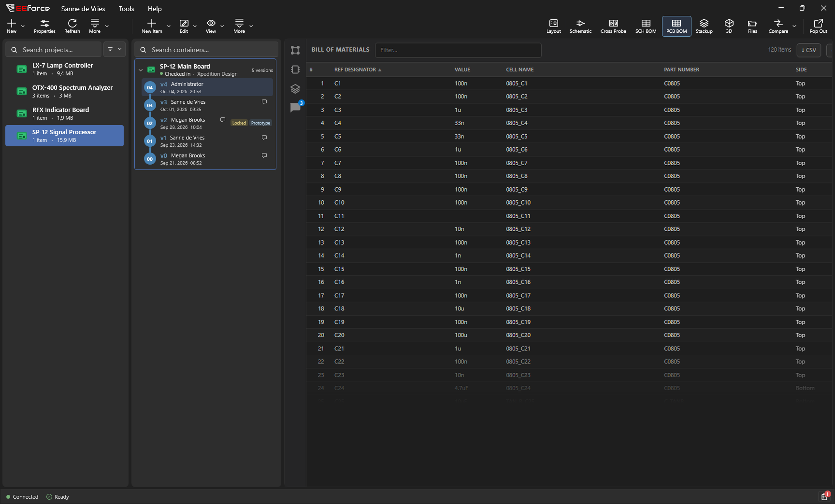
Task: Select the LX-7 Lamp Controller project
Action: pyautogui.click(x=64, y=69)
